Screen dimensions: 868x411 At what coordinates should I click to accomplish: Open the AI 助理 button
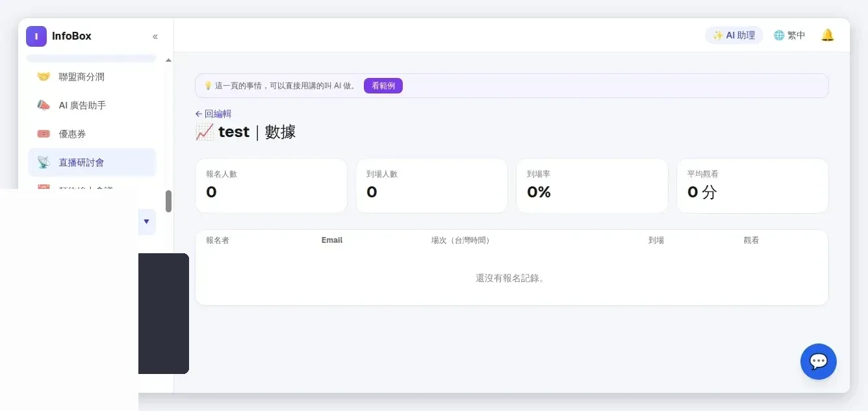click(x=734, y=35)
